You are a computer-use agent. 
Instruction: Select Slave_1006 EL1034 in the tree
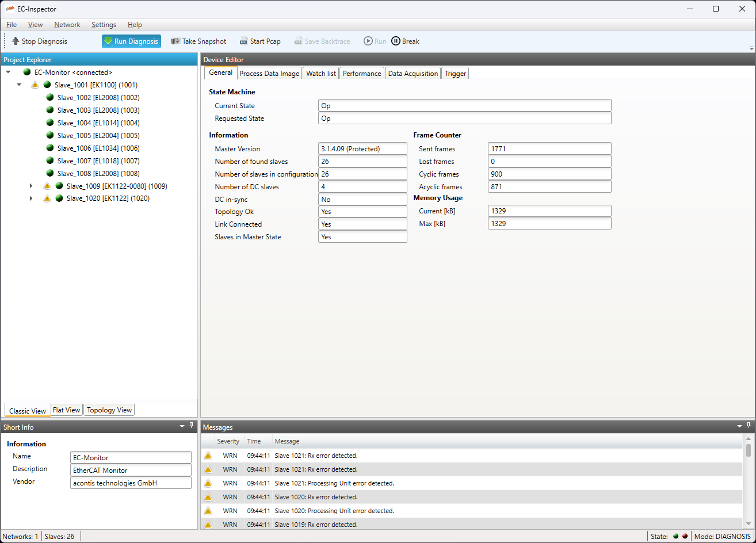(x=98, y=148)
